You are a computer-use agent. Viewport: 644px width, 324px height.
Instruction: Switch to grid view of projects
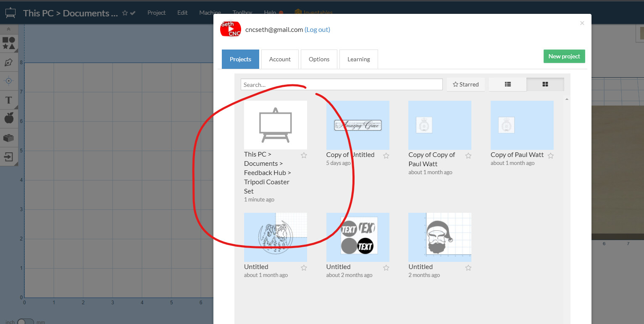[545, 84]
